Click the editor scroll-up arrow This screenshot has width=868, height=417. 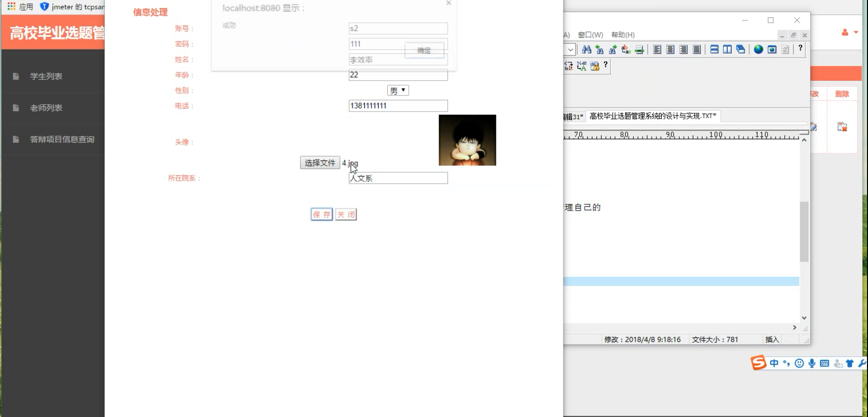[804, 140]
